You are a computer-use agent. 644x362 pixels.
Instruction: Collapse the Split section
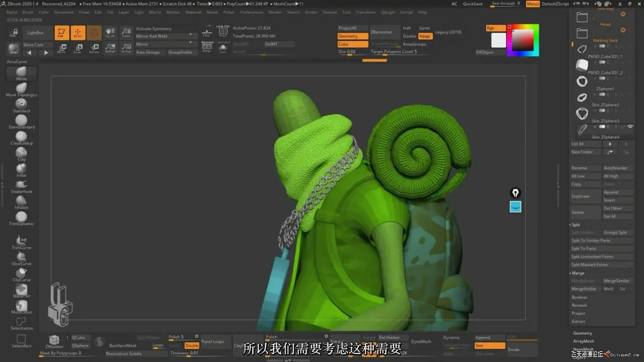coord(576,225)
